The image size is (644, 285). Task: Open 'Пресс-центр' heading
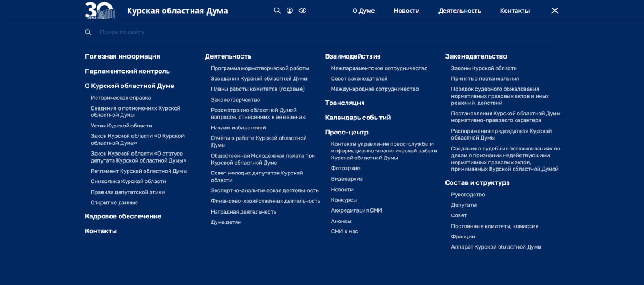point(347,133)
